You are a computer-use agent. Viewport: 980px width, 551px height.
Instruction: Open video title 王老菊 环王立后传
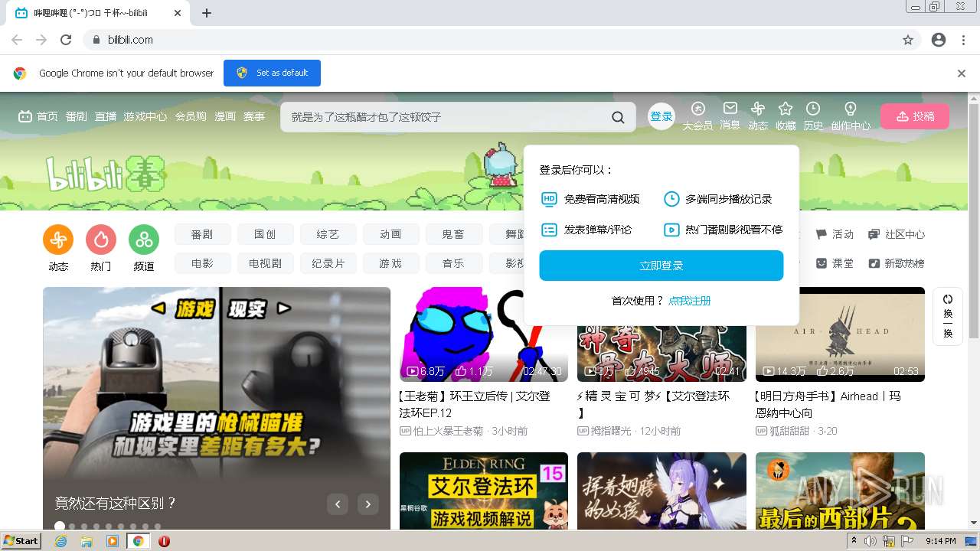[x=475, y=404]
